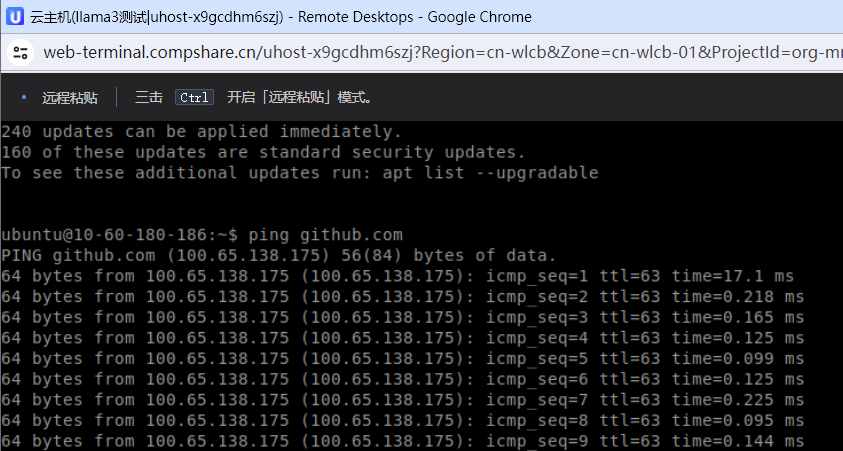Click the ubuntu@10-60-180-186 shell prompt

pos(119,235)
